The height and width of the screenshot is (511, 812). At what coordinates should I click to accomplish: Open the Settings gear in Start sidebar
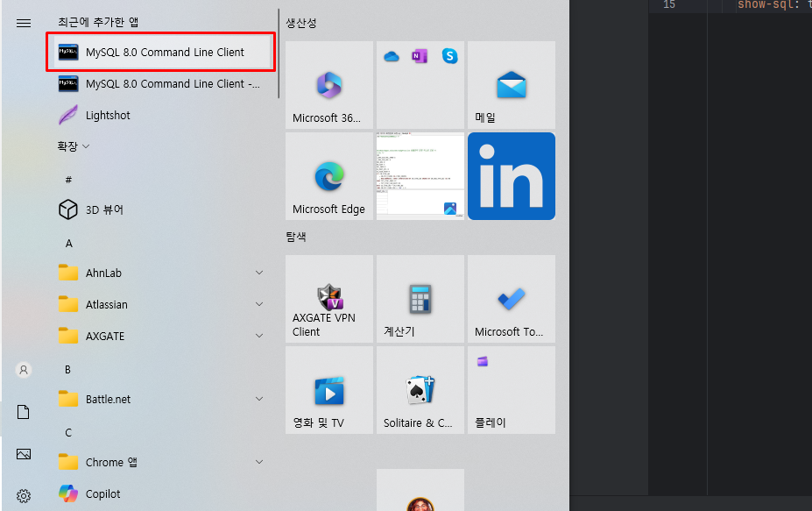coord(24,496)
